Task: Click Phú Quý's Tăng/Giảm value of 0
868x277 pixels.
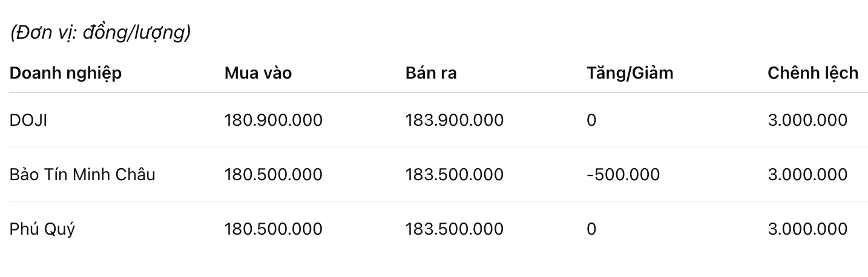Action: click(591, 229)
